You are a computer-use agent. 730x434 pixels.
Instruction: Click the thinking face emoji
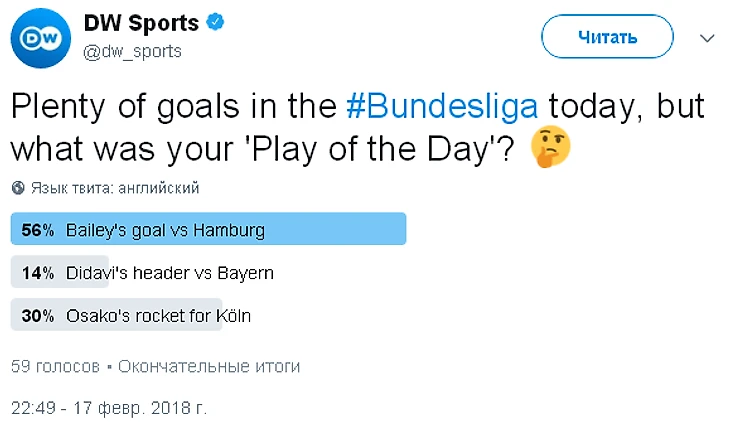point(549,148)
